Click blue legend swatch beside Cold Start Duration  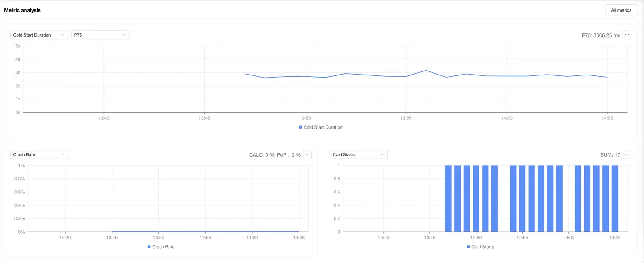pyautogui.click(x=301, y=127)
